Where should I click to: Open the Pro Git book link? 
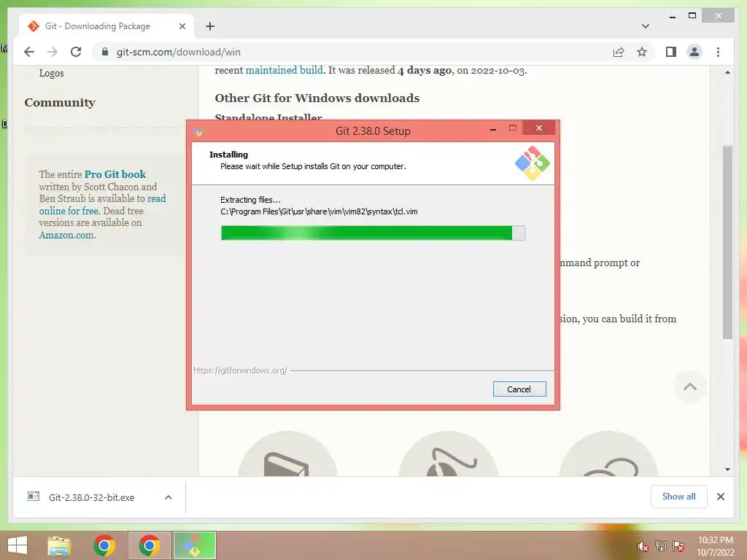pos(115,174)
